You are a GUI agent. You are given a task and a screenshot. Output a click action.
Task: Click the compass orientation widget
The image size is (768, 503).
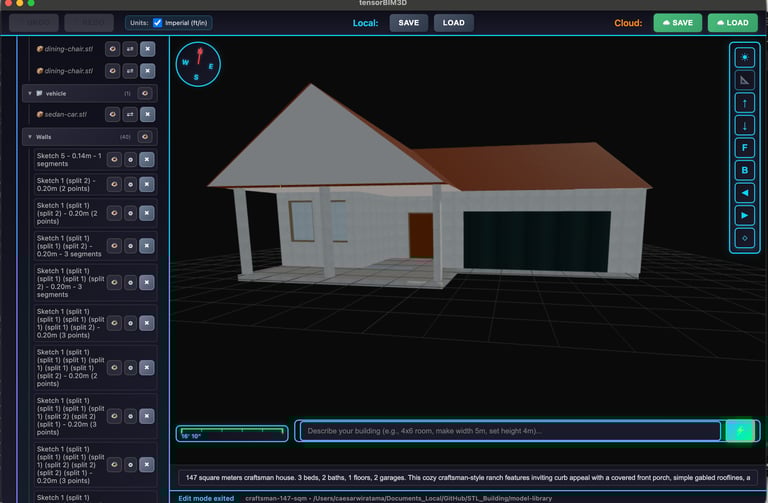(x=198, y=64)
